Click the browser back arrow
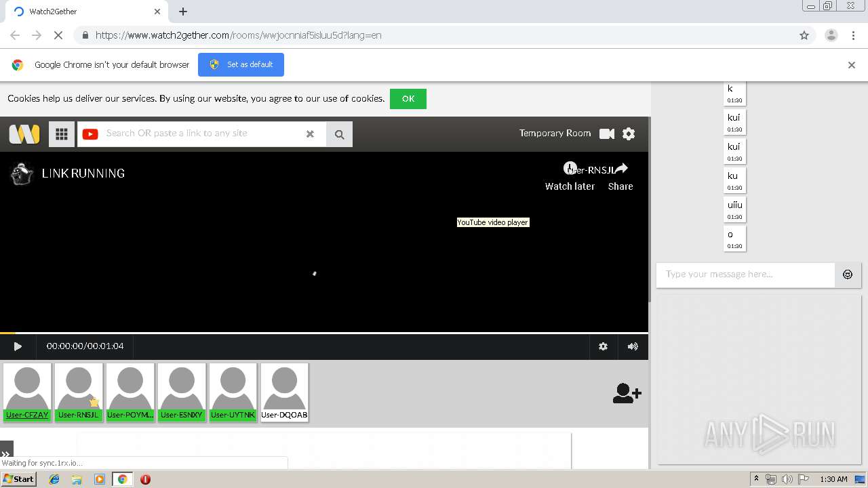The width and height of the screenshot is (868, 488). click(x=15, y=35)
